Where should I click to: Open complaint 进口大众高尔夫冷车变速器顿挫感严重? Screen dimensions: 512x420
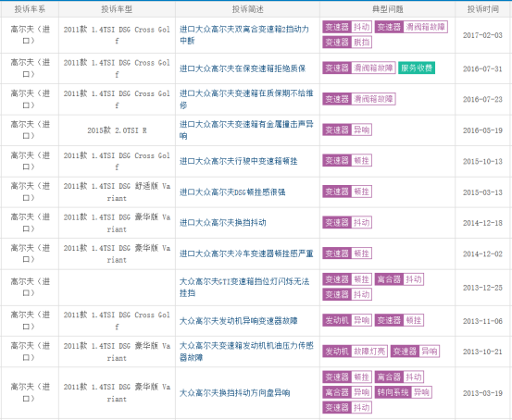pyautogui.click(x=246, y=253)
